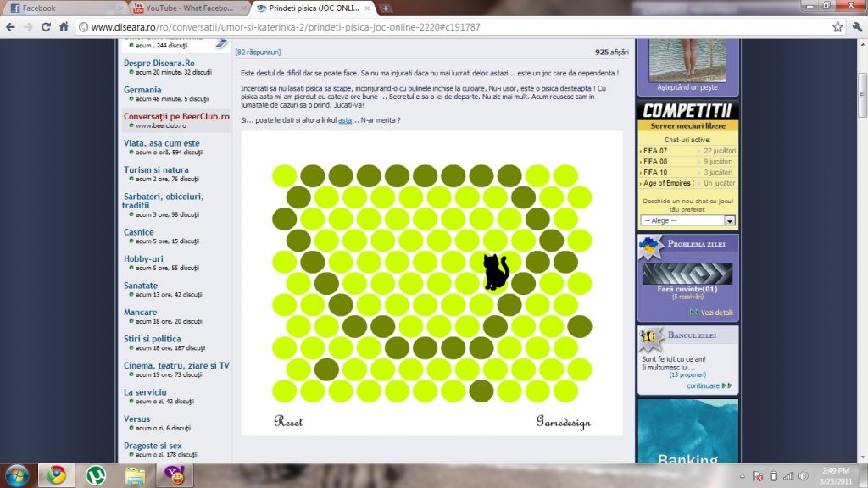Open the Windows Start menu orb

pyautogui.click(x=17, y=476)
